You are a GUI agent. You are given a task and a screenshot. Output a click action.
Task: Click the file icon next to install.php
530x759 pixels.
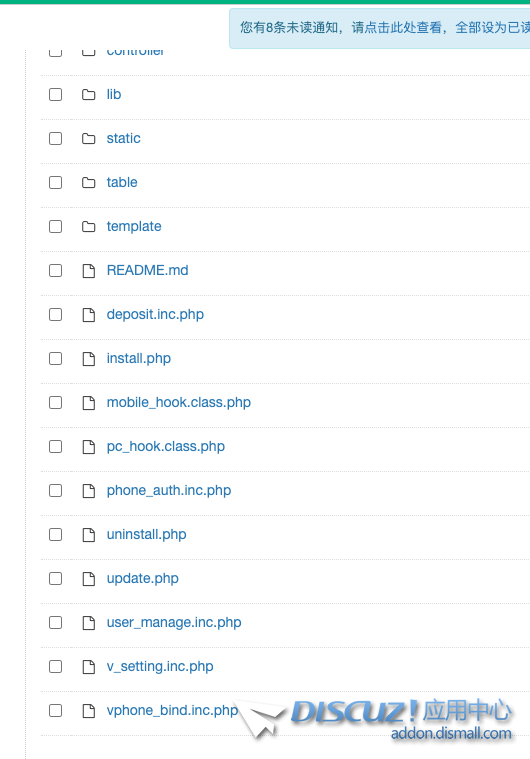point(89,359)
